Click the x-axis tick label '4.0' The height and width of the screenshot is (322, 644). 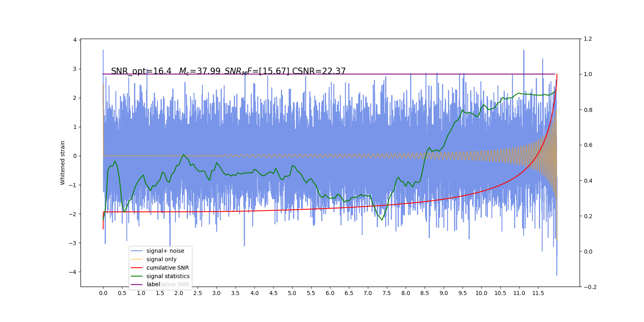(254, 293)
